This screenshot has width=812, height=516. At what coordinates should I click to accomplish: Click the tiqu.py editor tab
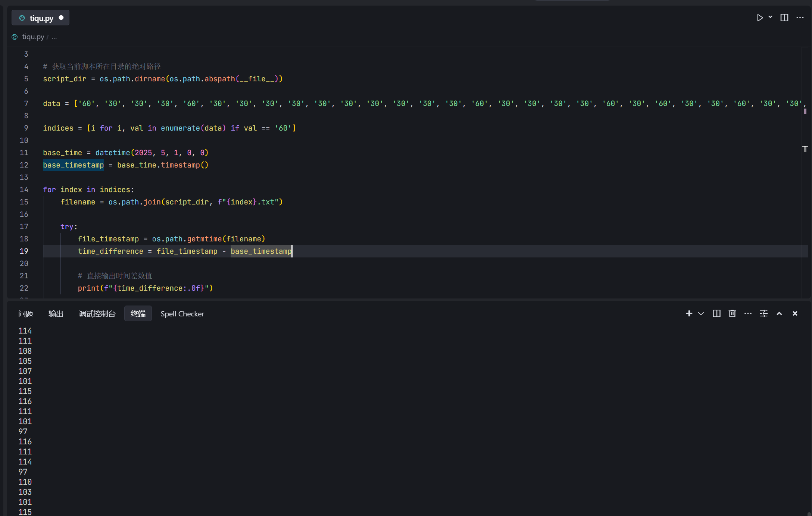pyautogui.click(x=41, y=18)
